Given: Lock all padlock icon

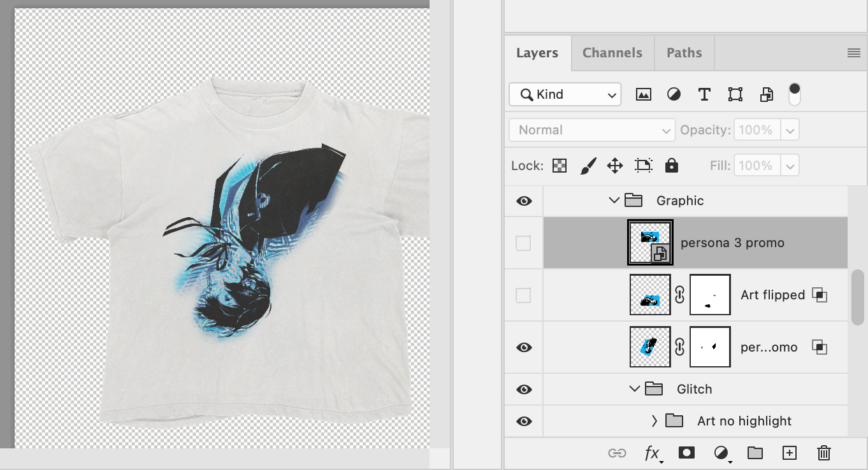Looking at the screenshot, I should 671,166.
